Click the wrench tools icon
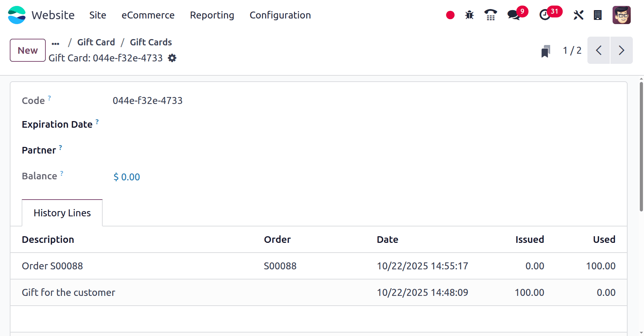 pyautogui.click(x=578, y=15)
